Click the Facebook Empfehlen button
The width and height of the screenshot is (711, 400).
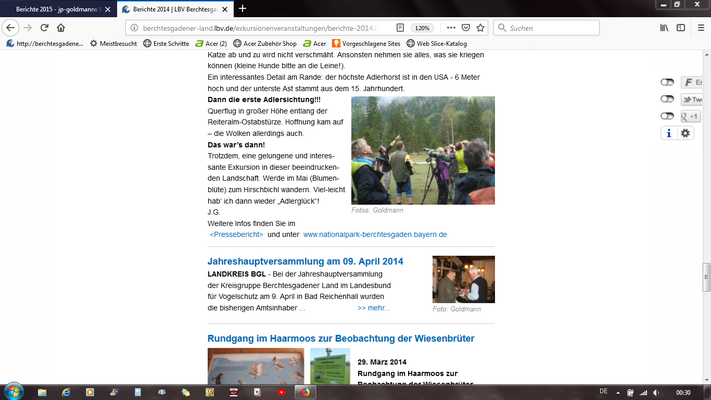click(x=692, y=82)
